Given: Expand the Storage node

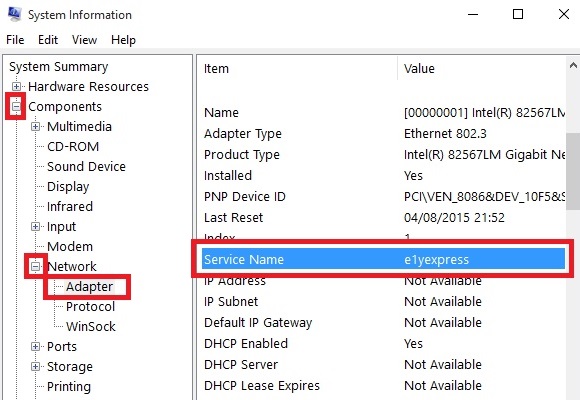Looking at the screenshot, I should [36, 366].
